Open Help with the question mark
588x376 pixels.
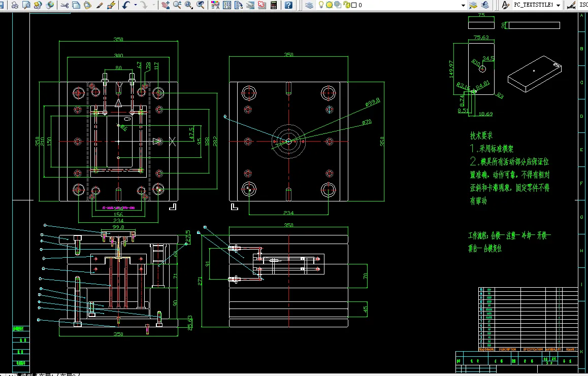pos(288,5)
